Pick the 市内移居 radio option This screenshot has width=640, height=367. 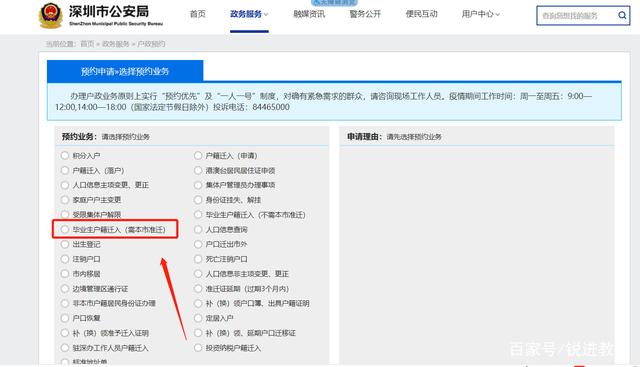pos(64,274)
